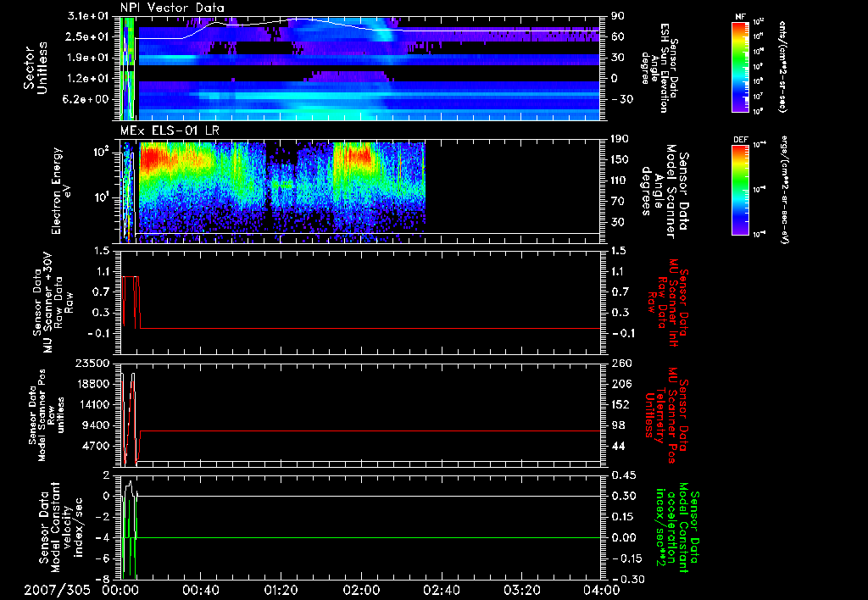Click the "Model Scanner Angle degrees" axis title
Image resolution: width=868 pixels, height=600 pixels.
click(x=665, y=191)
